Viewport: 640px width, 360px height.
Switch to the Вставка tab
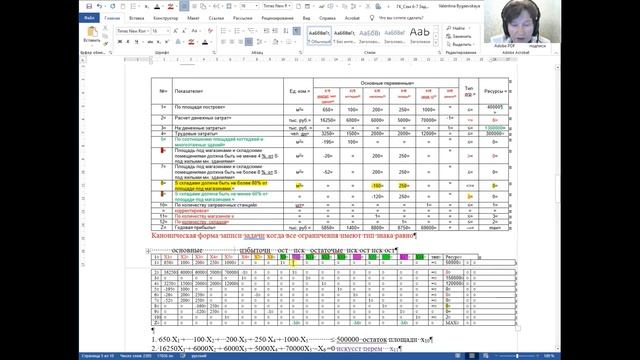click(x=136, y=18)
